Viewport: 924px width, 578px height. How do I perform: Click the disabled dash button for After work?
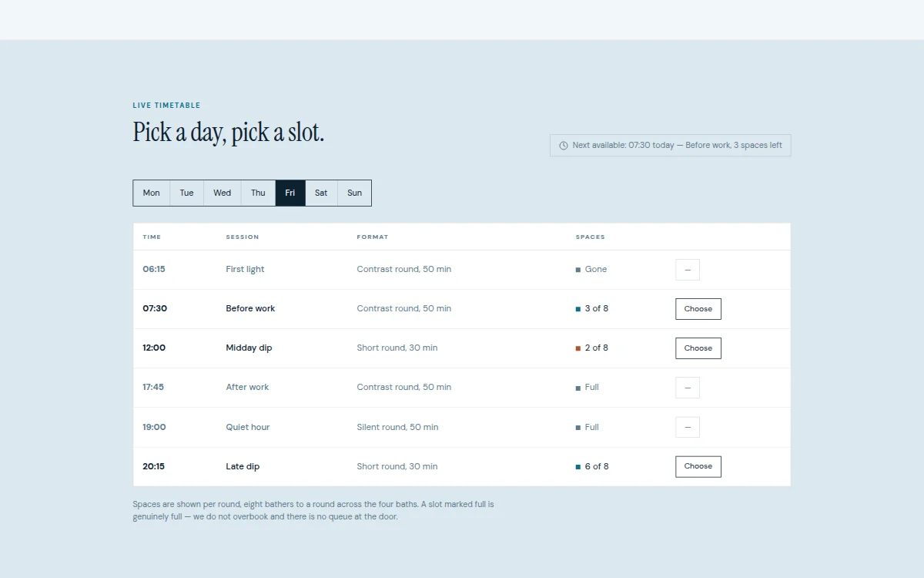pyautogui.click(x=688, y=388)
